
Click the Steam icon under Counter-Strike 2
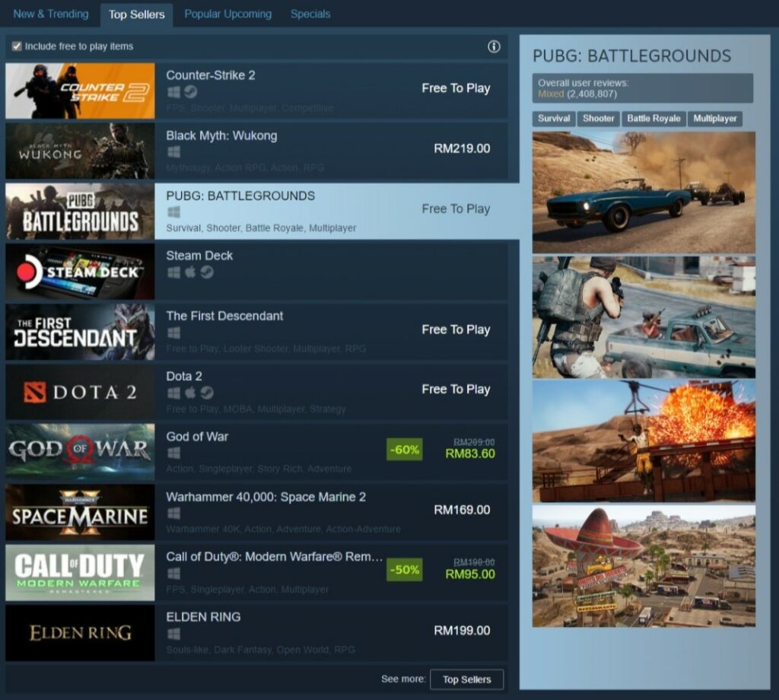189,92
